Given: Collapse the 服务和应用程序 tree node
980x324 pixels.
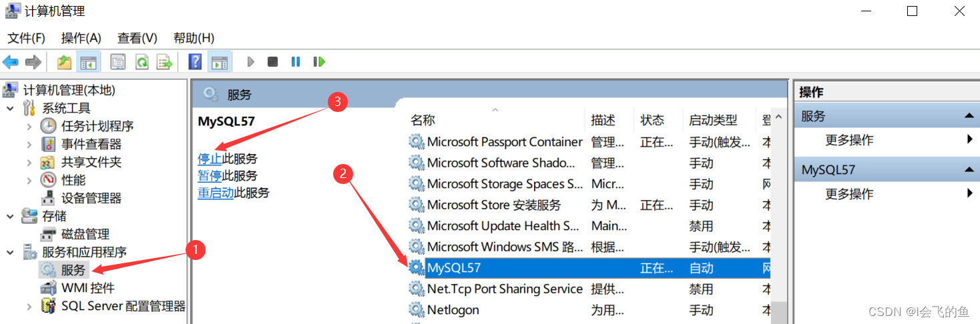Looking at the screenshot, I should click(11, 252).
